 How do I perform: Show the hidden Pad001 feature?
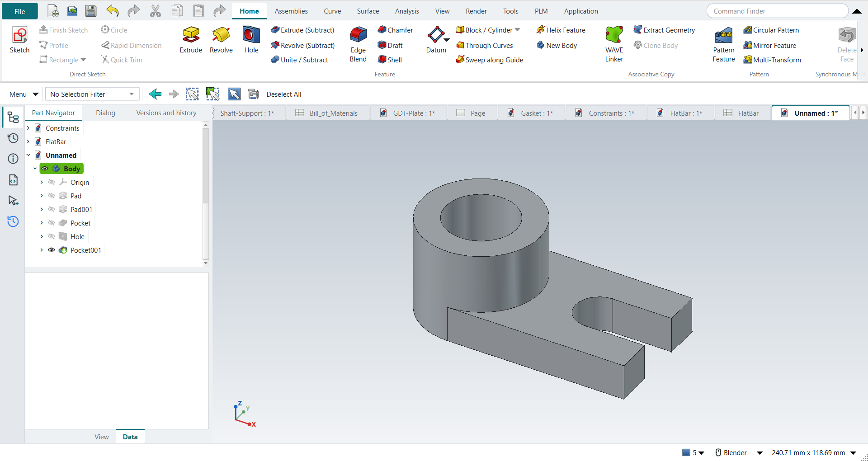(52, 209)
